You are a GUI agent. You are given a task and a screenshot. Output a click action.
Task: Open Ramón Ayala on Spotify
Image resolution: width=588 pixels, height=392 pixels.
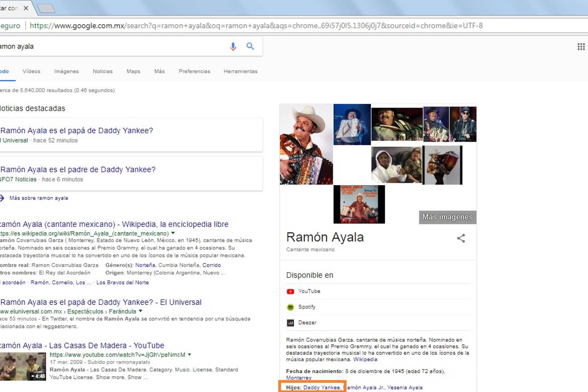[290, 307]
